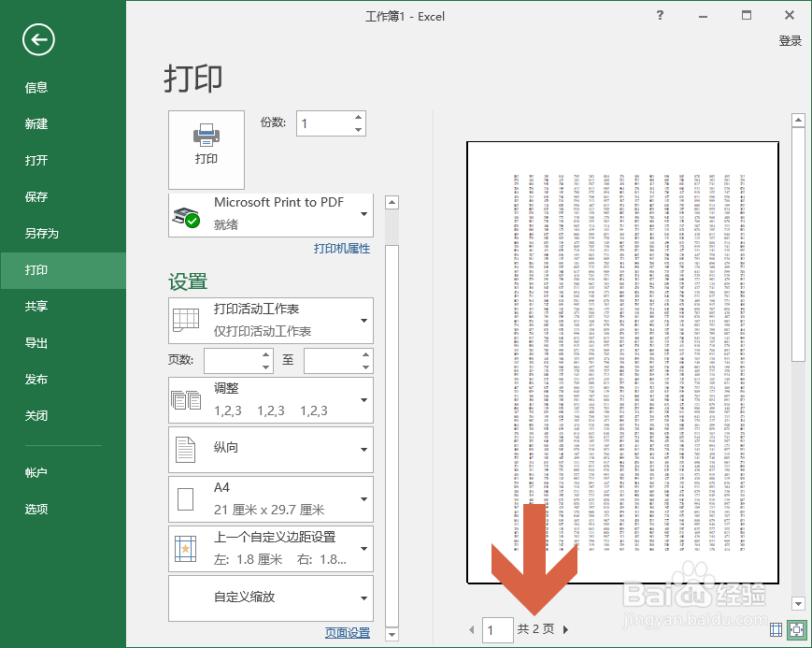Open Printer Properties link
This screenshot has height=648, width=812.
[x=342, y=249]
